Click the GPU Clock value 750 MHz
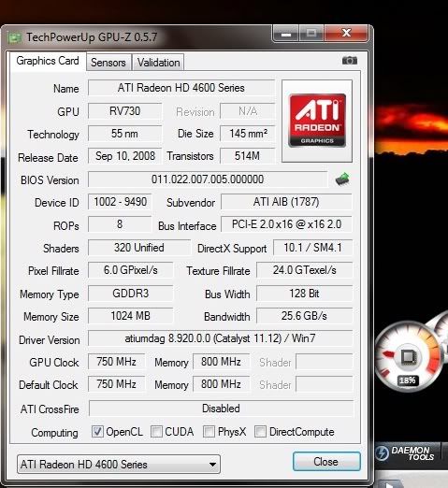Screen dimensions: 448x488 pos(117,362)
